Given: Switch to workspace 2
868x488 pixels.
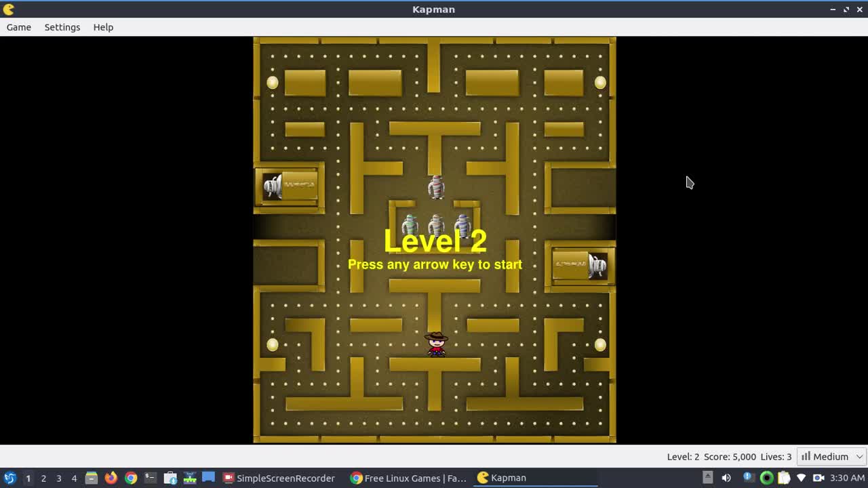Looking at the screenshot, I should click(43, 478).
